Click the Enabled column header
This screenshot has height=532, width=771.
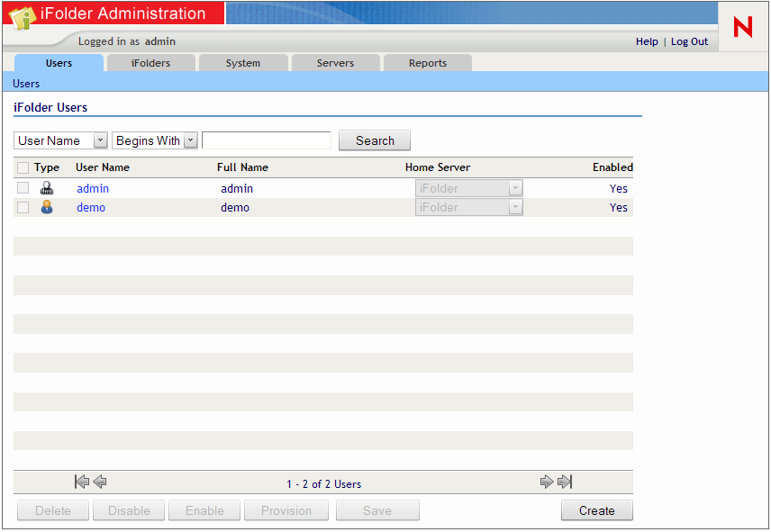click(612, 167)
